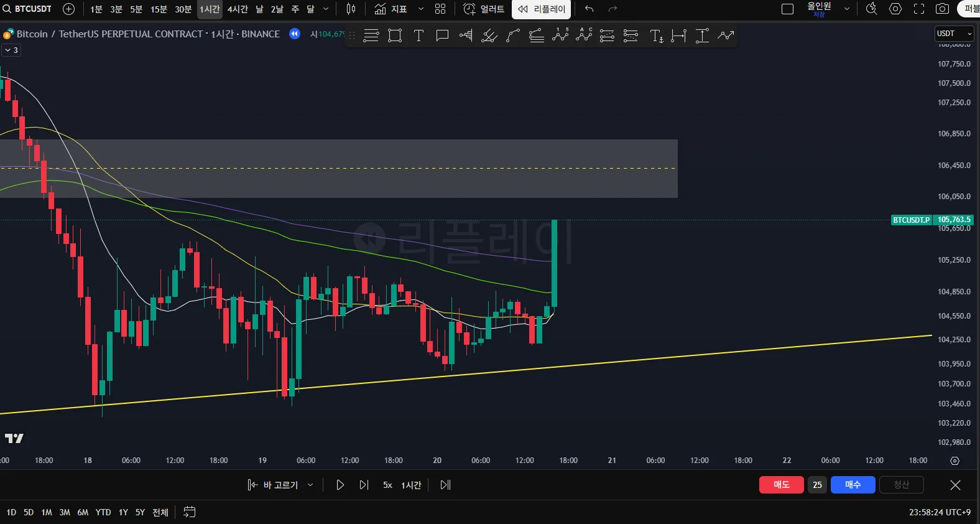Open the candlestick chart style selector
Viewport: 980px width, 524px height.
point(351,9)
